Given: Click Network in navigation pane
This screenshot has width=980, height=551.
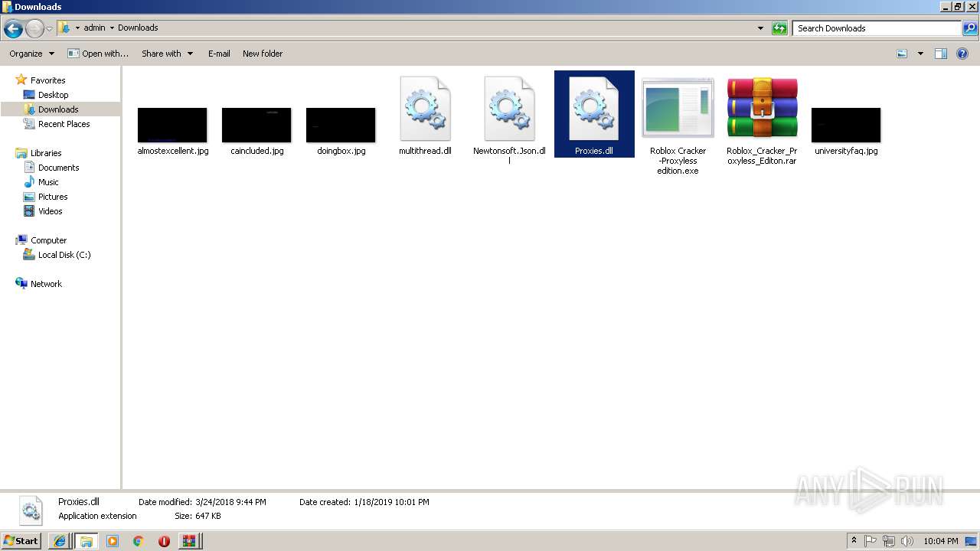Looking at the screenshot, I should (x=46, y=284).
